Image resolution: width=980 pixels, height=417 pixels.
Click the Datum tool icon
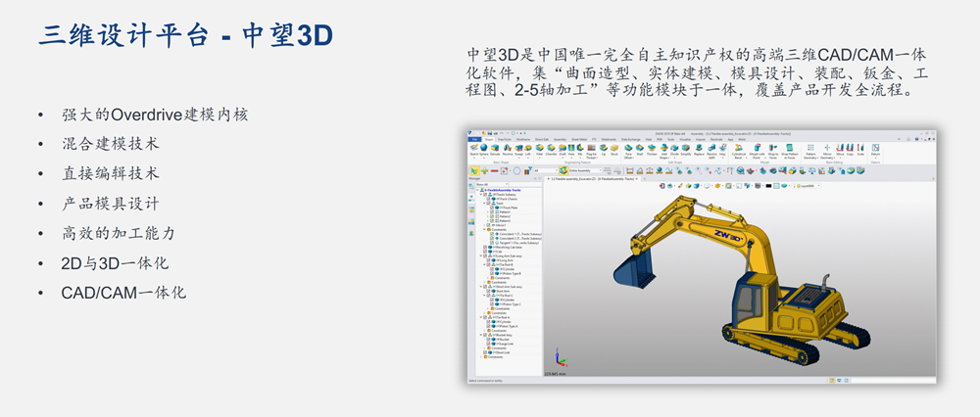pyautogui.click(x=875, y=149)
